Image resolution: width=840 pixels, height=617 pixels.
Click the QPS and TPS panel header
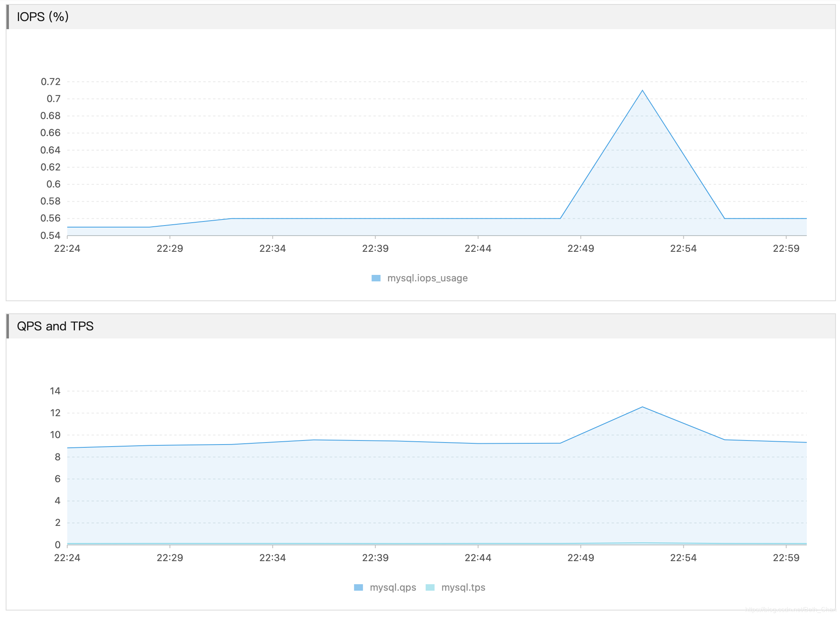tap(55, 326)
